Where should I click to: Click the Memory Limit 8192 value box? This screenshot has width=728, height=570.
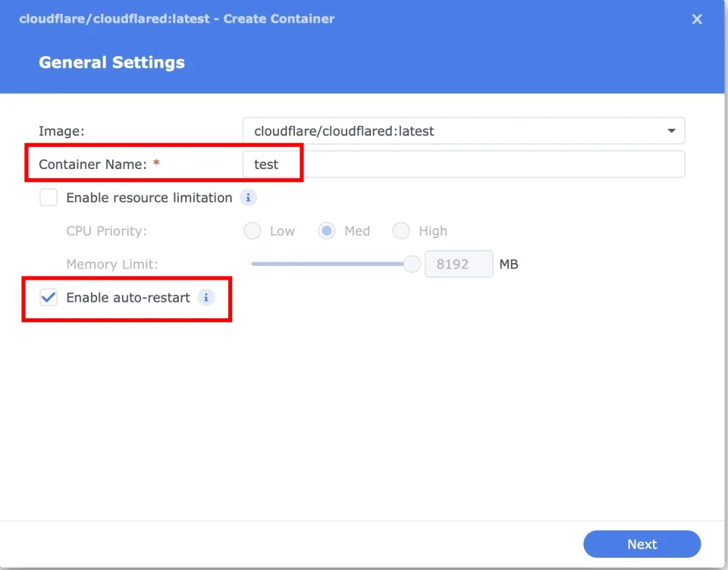[x=459, y=264]
